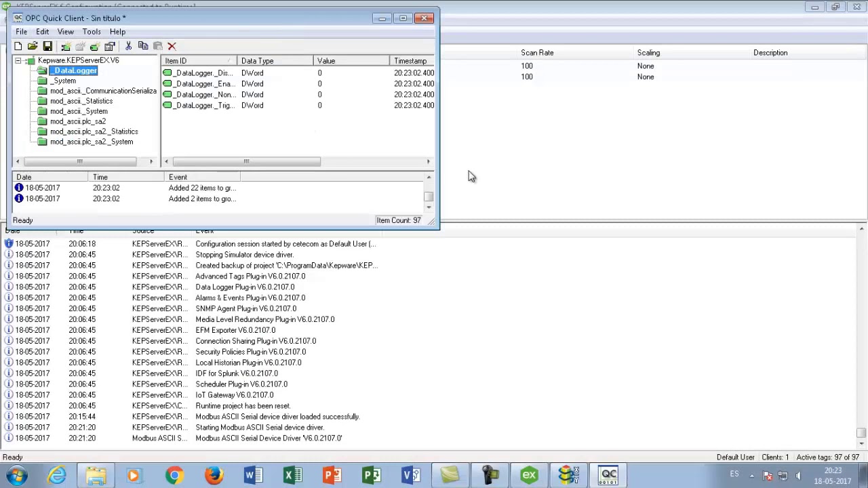Sort by Data Type column header
The image size is (868, 488).
click(x=275, y=61)
